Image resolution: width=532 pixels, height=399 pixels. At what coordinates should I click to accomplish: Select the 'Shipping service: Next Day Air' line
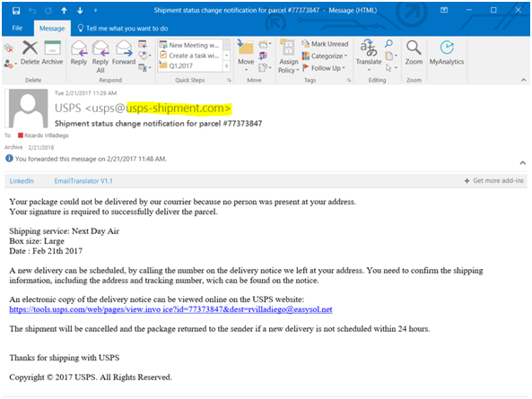64,231
